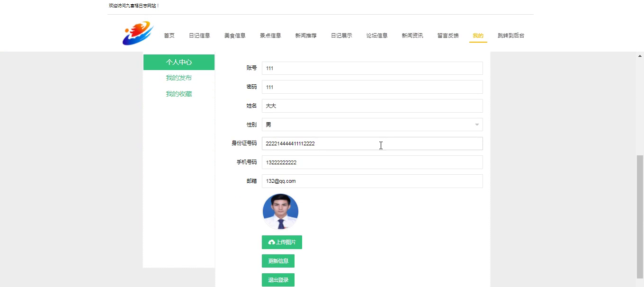
Task: Click the 邮箱 field with 132@qq.com
Action: 372,181
